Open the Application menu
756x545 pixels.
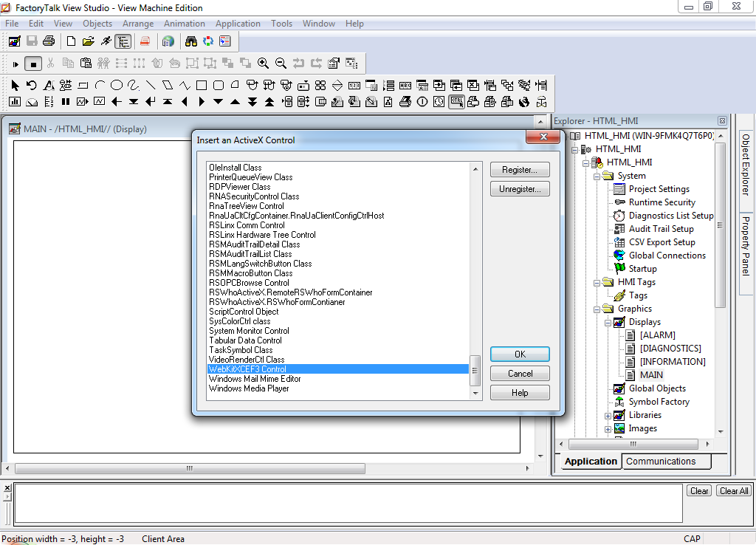238,24
